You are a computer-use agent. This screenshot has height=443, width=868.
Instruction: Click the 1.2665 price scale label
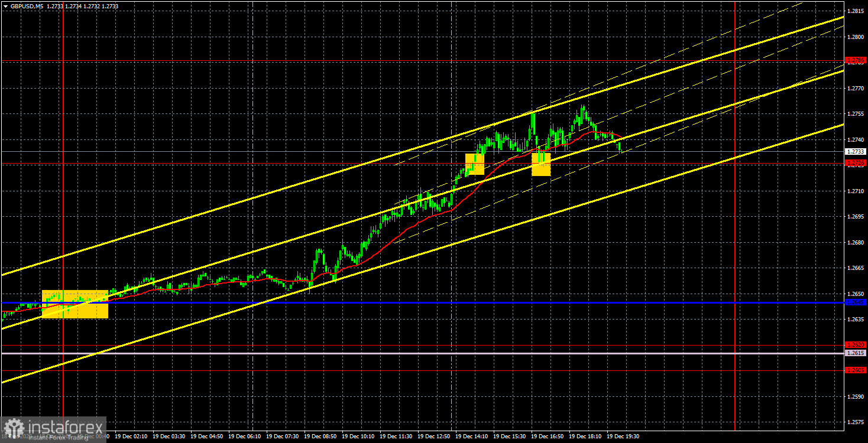(856, 268)
